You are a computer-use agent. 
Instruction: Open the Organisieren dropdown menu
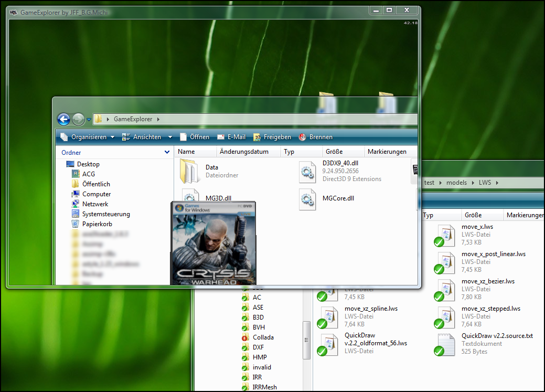[87, 137]
